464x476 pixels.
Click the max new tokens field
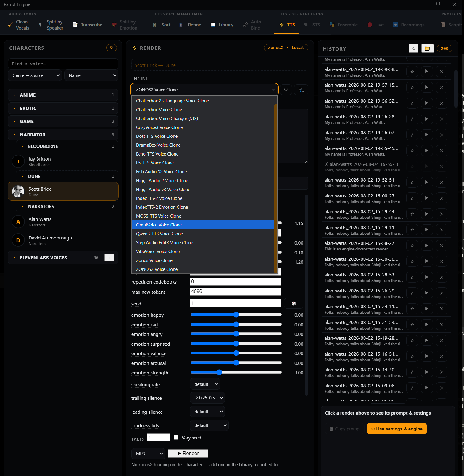pyautogui.click(x=236, y=292)
